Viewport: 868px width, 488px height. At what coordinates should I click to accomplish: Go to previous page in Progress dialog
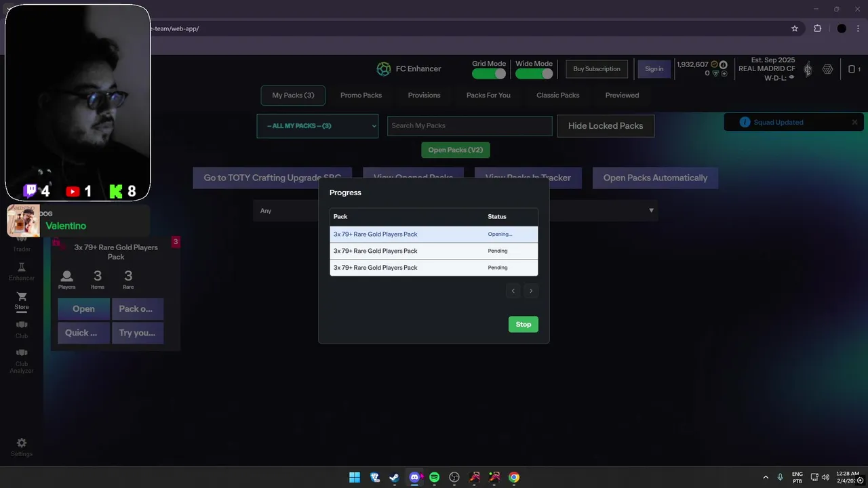click(x=513, y=291)
